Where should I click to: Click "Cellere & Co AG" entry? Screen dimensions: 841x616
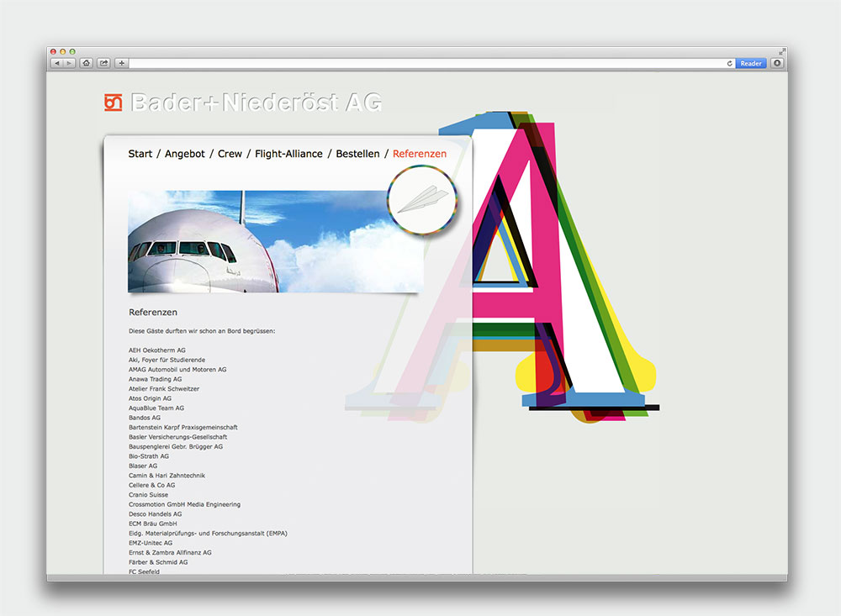[151, 485]
